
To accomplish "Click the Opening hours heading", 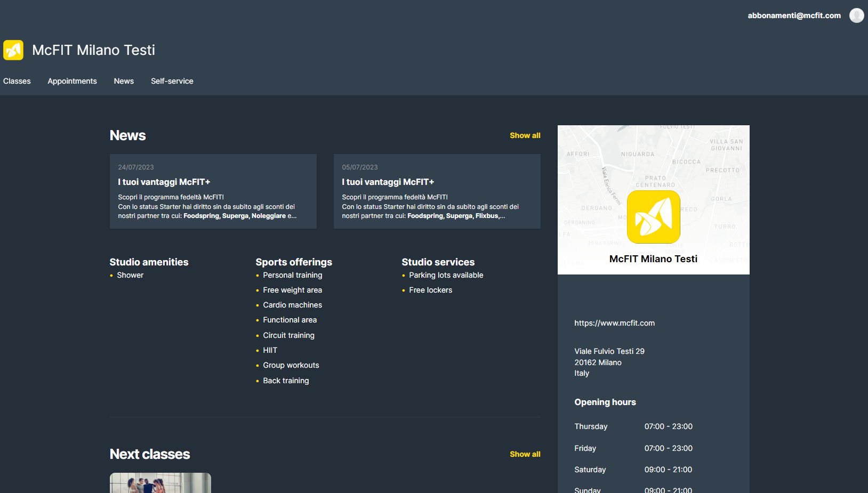I will 605,402.
